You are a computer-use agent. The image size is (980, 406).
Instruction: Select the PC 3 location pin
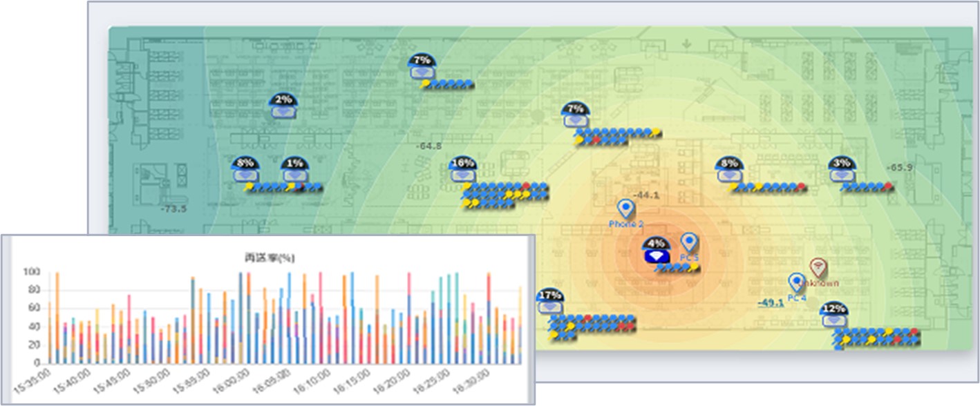689,242
